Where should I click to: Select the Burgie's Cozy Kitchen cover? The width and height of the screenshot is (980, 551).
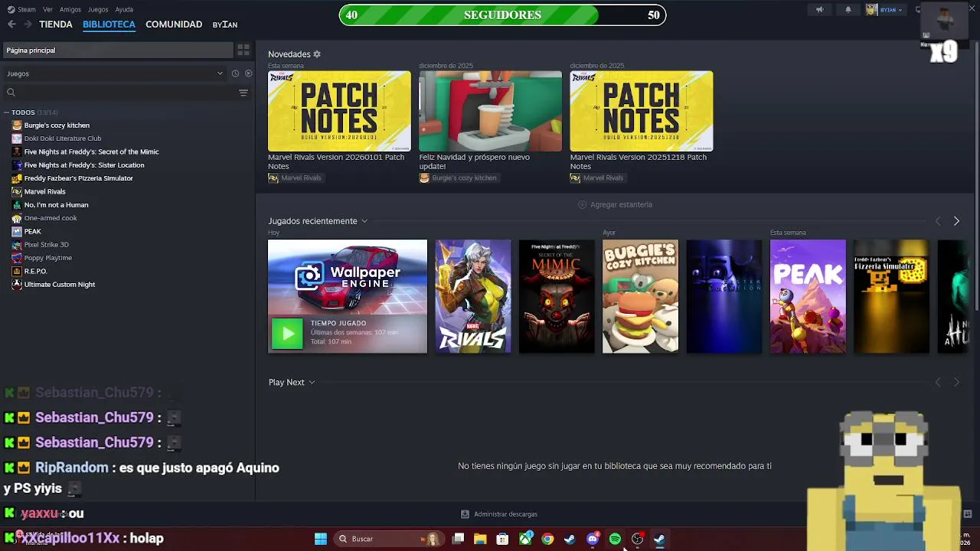(640, 297)
